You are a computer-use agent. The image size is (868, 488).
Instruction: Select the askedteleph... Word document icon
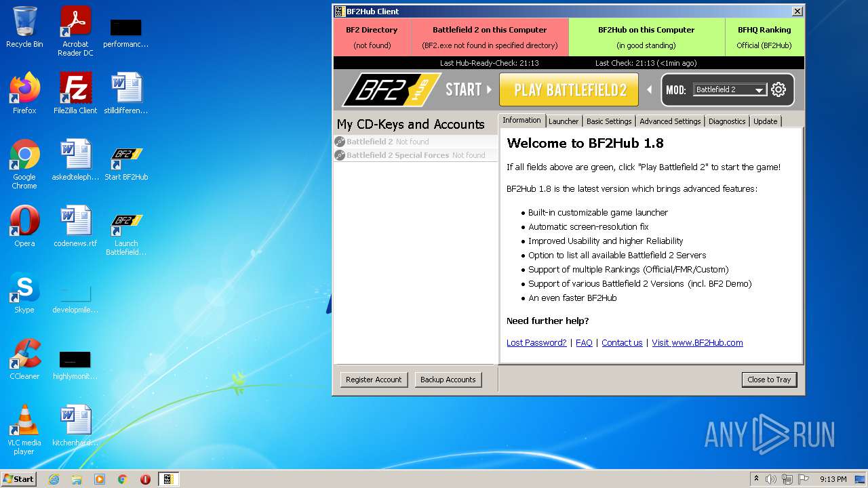75,160
